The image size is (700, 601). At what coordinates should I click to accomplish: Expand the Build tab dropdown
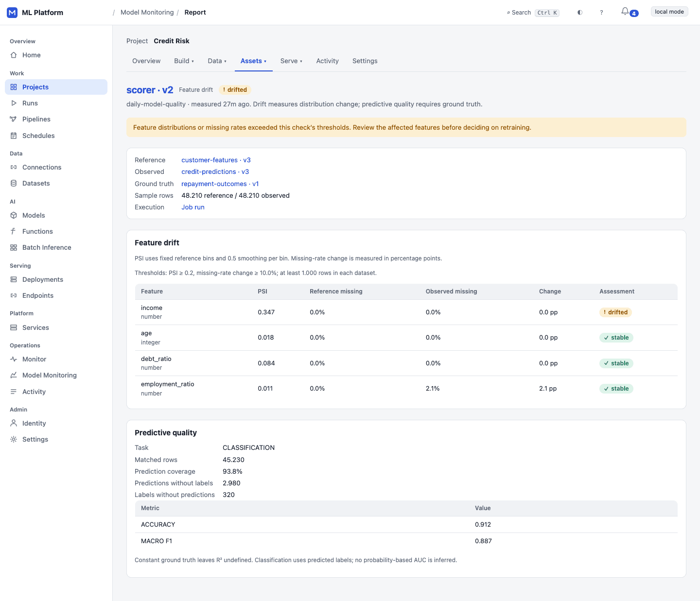tap(184, 61)
